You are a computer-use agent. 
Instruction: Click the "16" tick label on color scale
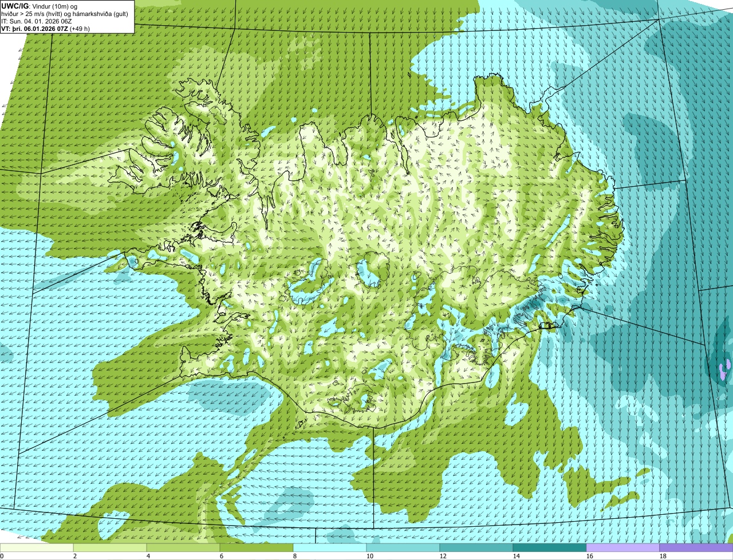[x=590, y=556]
